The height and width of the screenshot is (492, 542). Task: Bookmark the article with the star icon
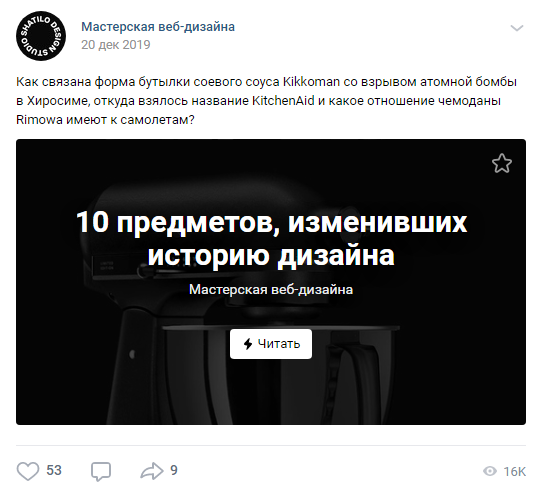tap(502, 163)
